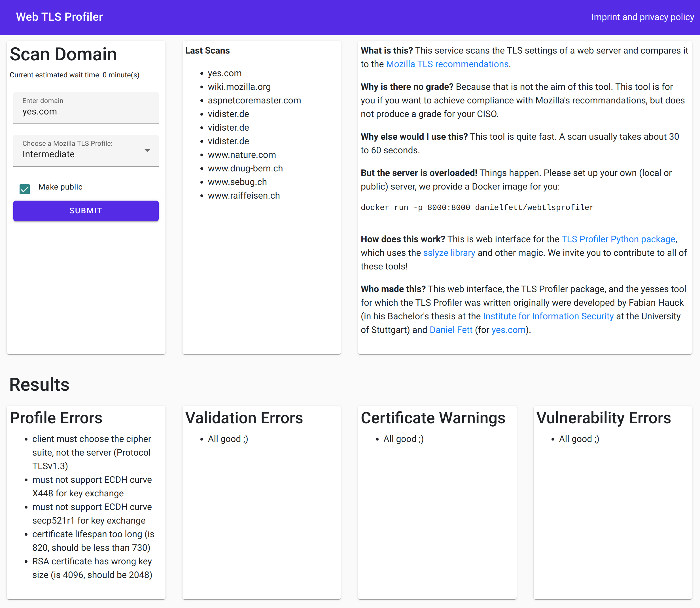Select yes.com in Last Scans list
The height and width of the screenshot is (608, 700).
click(225, 73)
